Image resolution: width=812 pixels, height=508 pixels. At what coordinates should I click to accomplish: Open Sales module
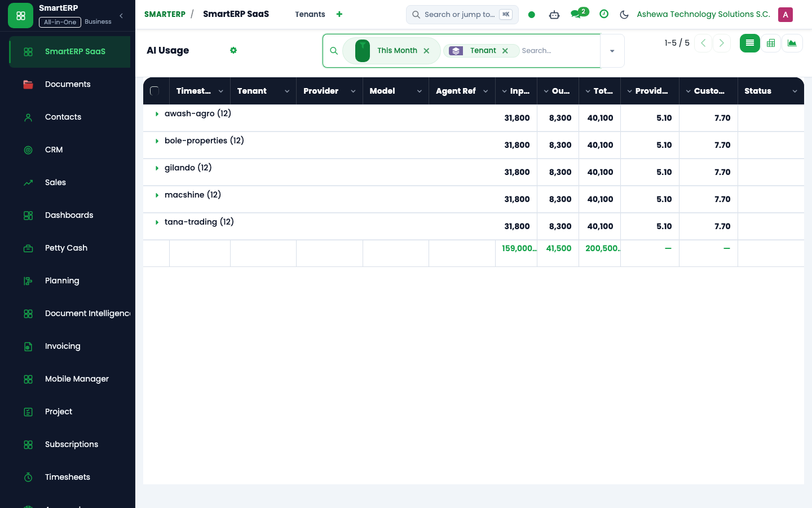(x=70, y=182)
